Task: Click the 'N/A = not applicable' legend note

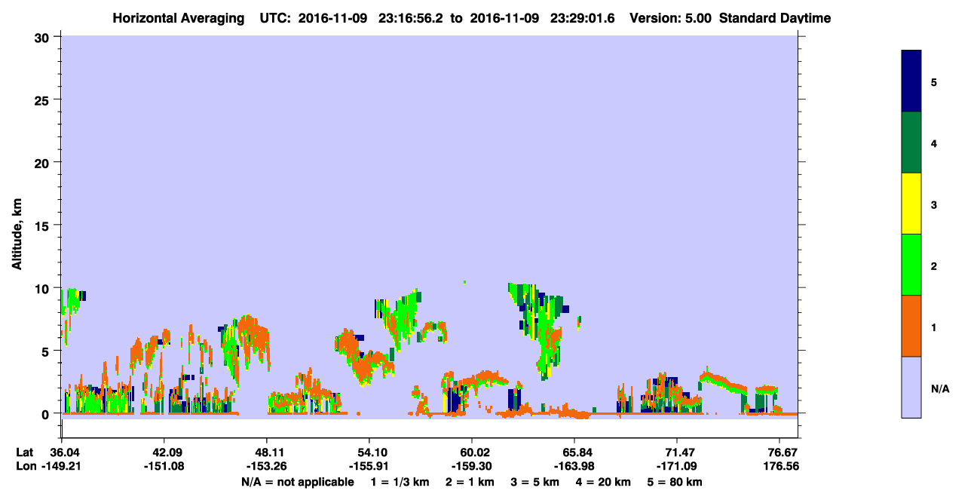Action: [x=298, y=482]
